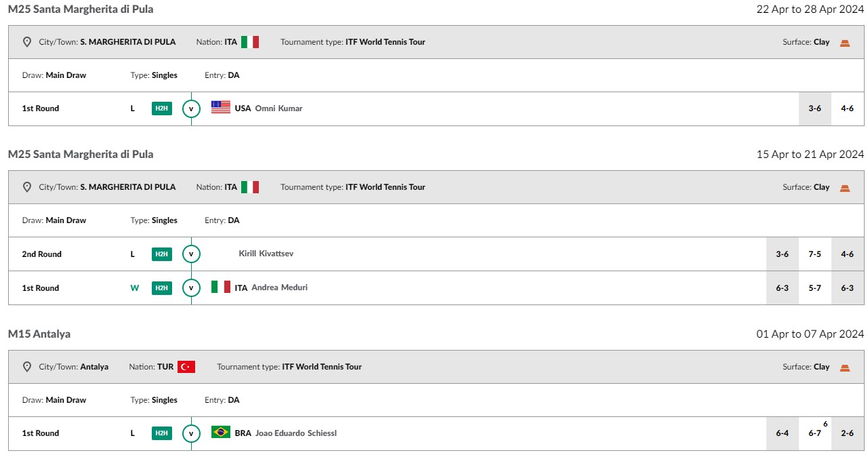
Task: Open the M15 Antalya tournament title
Action: [x=39, y=334]
